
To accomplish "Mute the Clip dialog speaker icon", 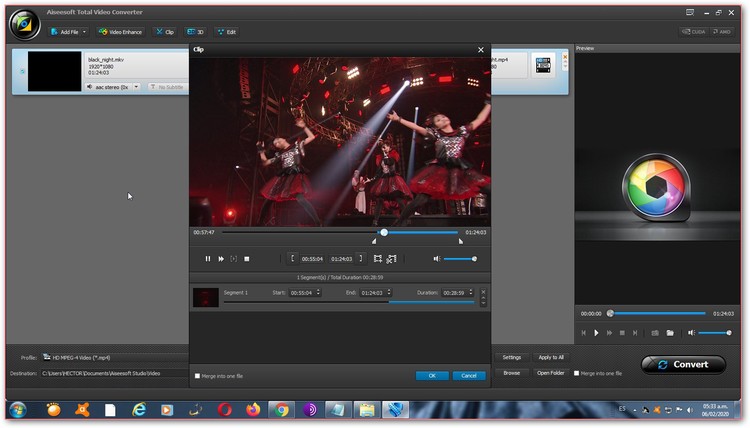I will [437, 259].
